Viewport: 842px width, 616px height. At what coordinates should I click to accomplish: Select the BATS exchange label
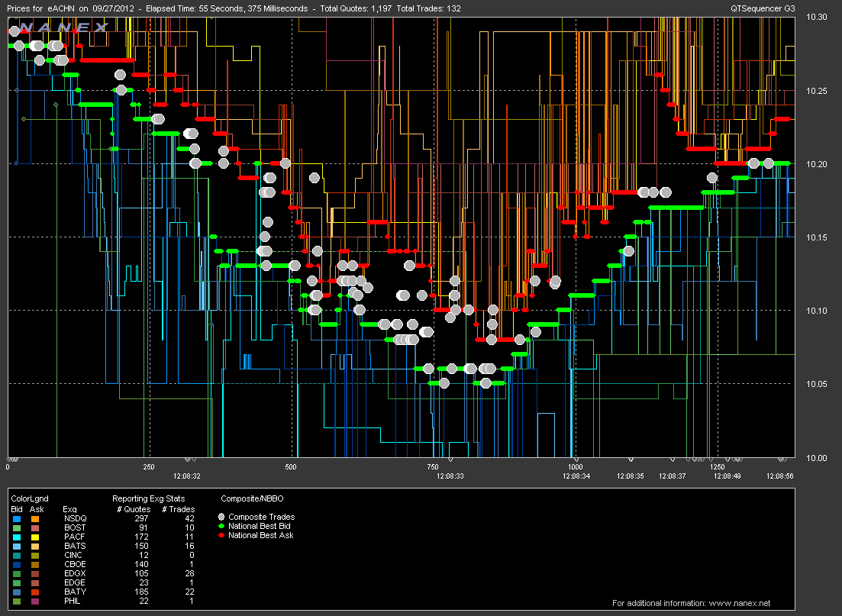pos(75,546)
